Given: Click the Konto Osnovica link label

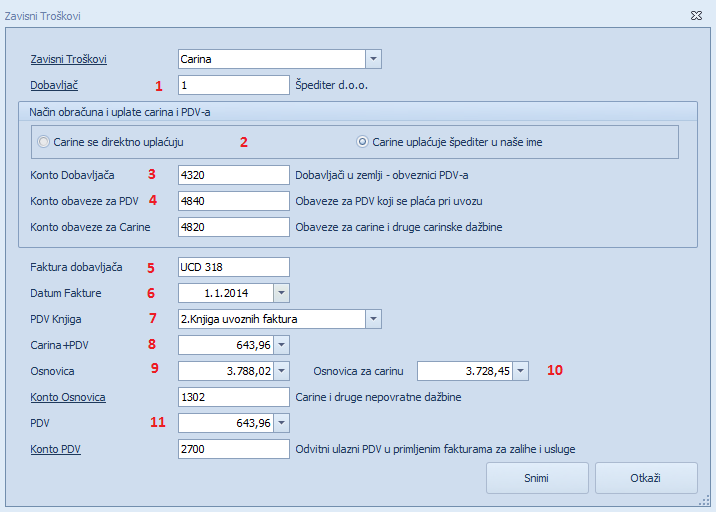Looking at the screenshot, I should pos(68,397).
